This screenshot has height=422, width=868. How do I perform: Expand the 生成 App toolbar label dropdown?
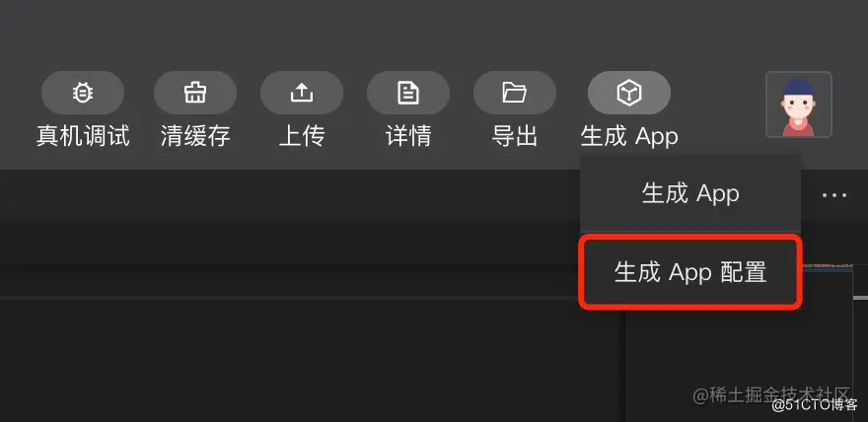coord(629,136)
